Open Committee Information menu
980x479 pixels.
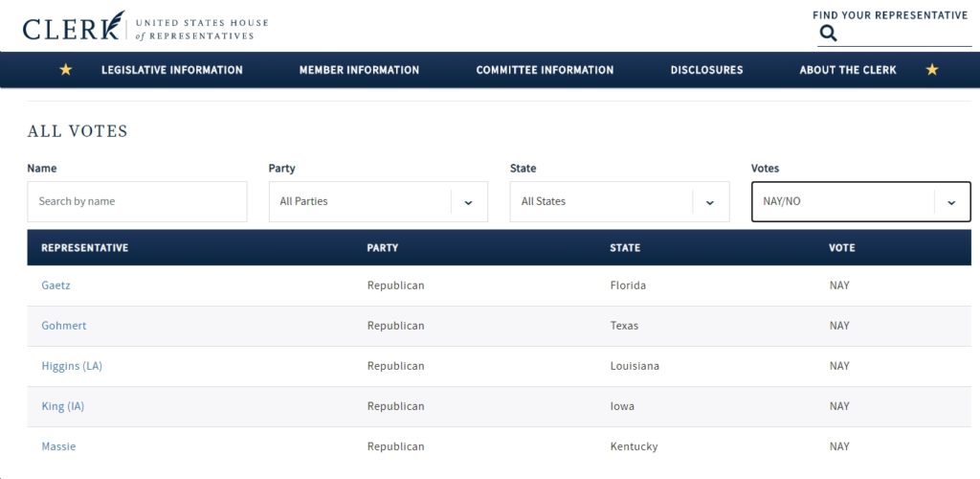(545, 70)
